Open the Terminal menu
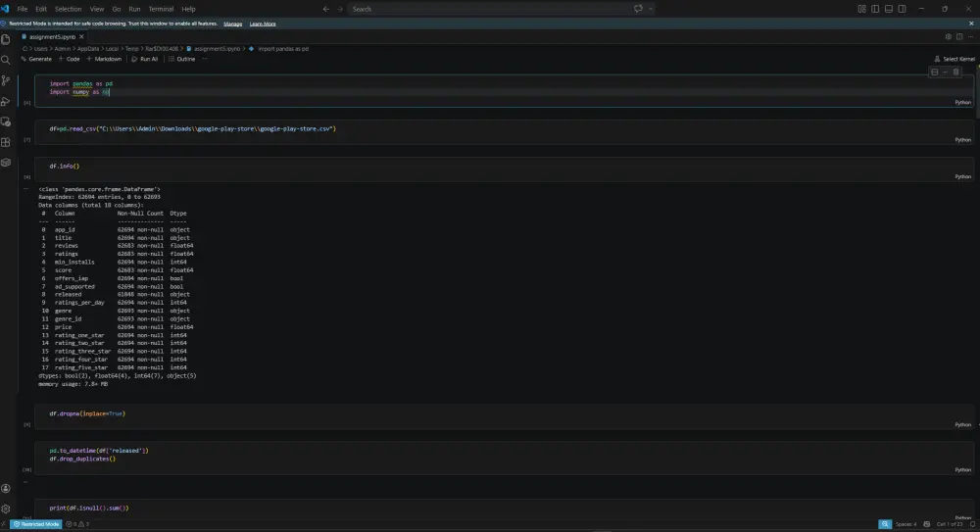The image size is (980, 532). coord(161,9)
